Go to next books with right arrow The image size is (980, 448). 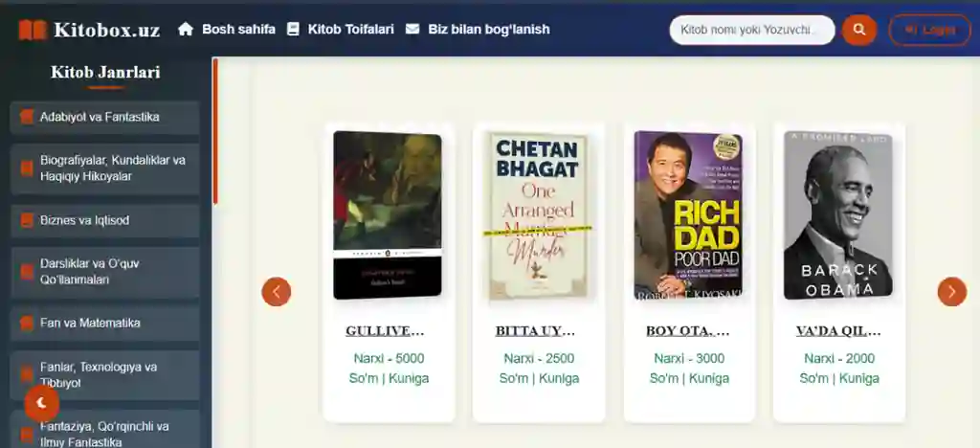coord(952,292)
